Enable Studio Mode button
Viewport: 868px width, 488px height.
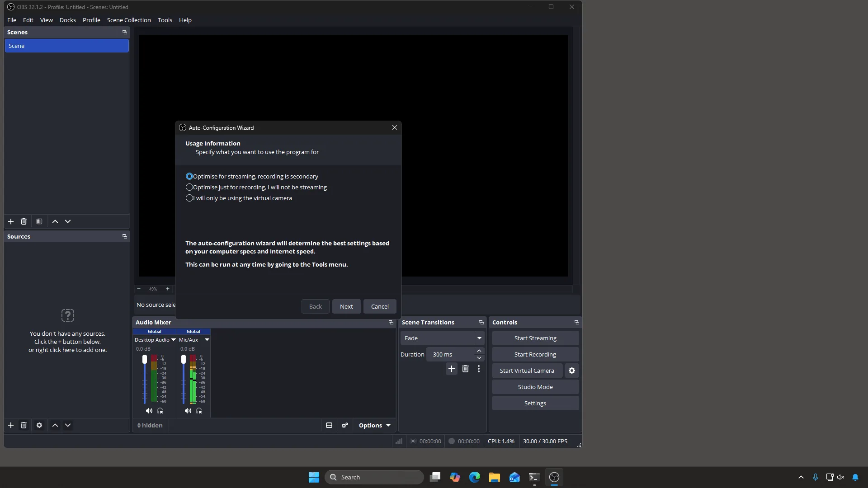click(x=535, y=387)
